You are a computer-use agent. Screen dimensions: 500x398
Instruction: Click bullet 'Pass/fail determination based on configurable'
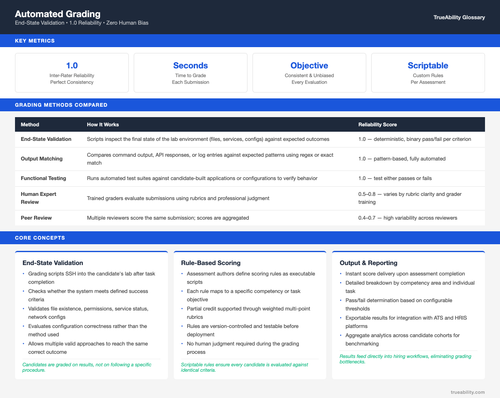tap(399, 304)
